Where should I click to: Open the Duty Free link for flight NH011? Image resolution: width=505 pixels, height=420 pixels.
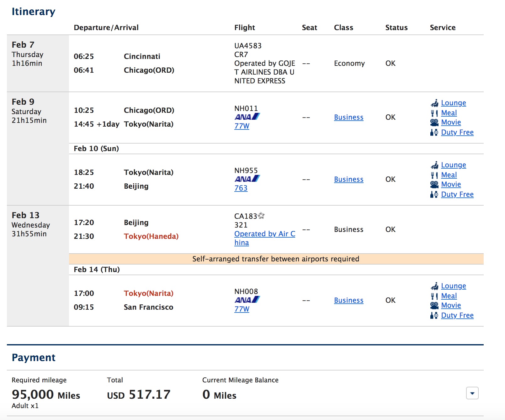click(x=457, y=132)
